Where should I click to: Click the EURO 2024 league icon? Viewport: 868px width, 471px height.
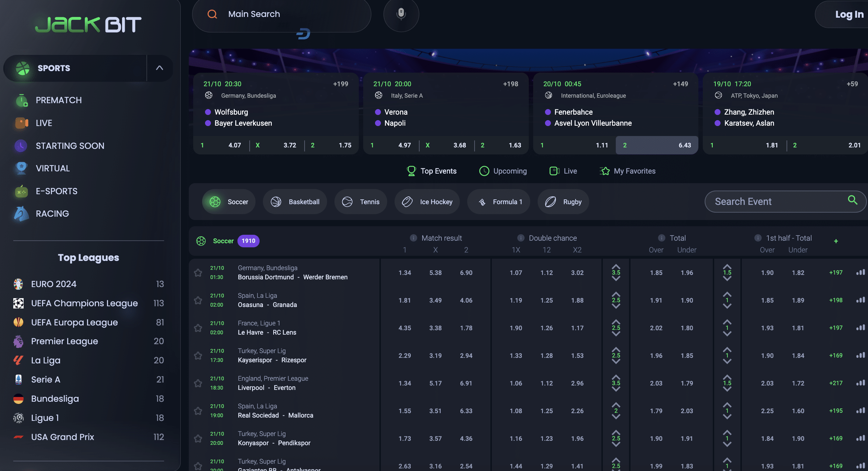pyautogui.click(x=18, y=284)
